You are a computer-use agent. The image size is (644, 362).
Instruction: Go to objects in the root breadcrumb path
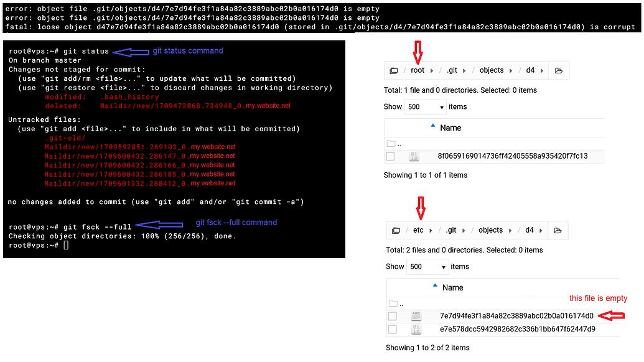click(491, 70)
